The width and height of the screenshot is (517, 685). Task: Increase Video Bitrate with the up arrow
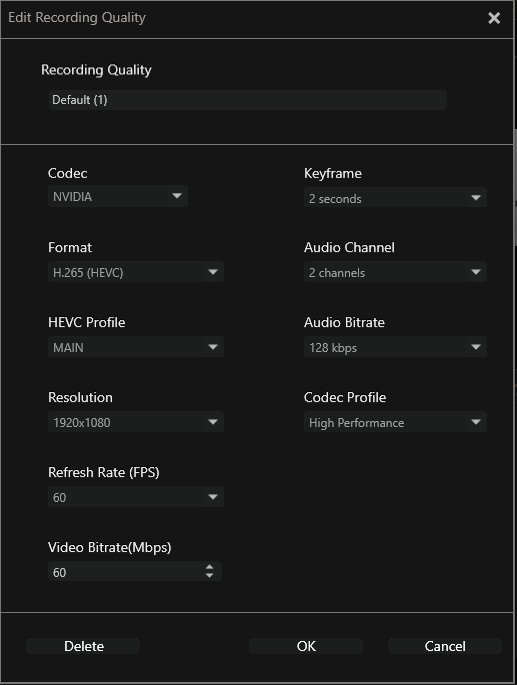[209, 567]
